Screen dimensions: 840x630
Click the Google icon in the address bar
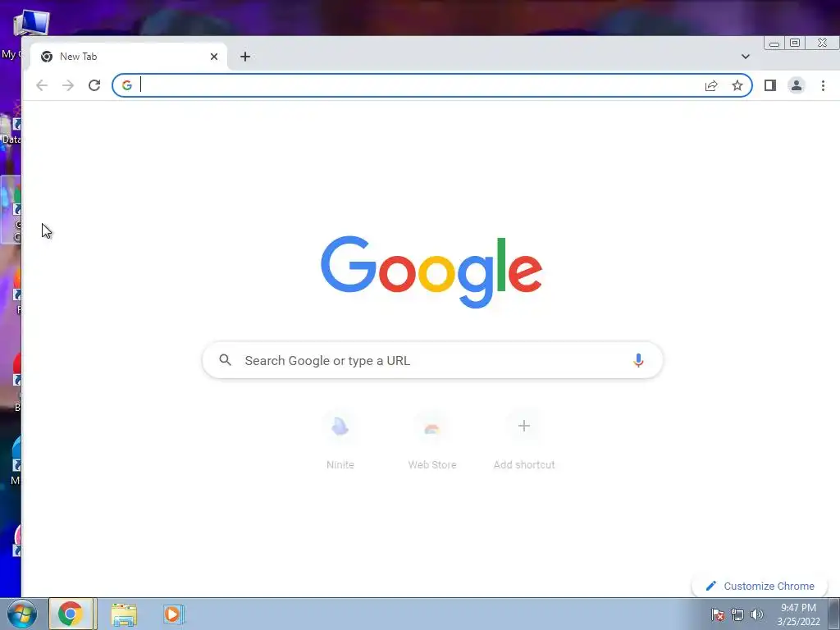pyautogui.click(x=127, y=85)
